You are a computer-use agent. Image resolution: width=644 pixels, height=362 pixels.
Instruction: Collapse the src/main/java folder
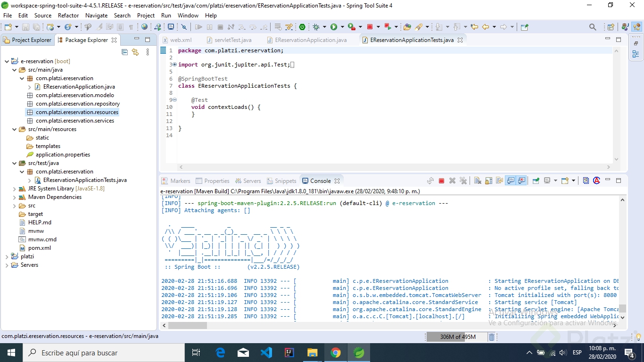point(15,70)
